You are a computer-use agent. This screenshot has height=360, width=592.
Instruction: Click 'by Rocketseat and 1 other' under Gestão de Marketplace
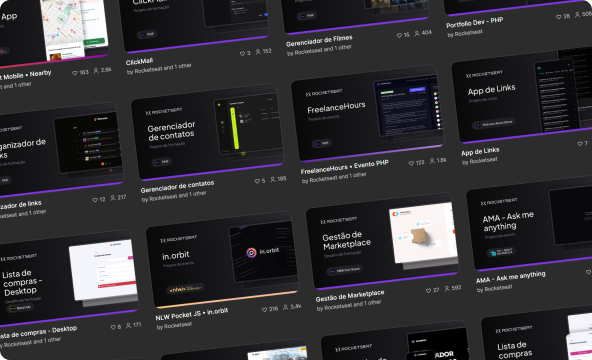click(349, 305)
